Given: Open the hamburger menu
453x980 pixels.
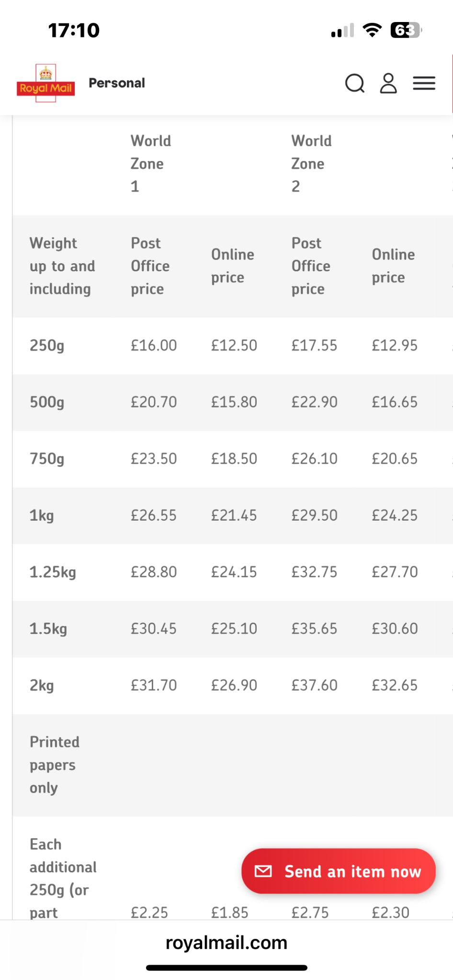Looking at the screenshot, I should click(x=424, y=83).
